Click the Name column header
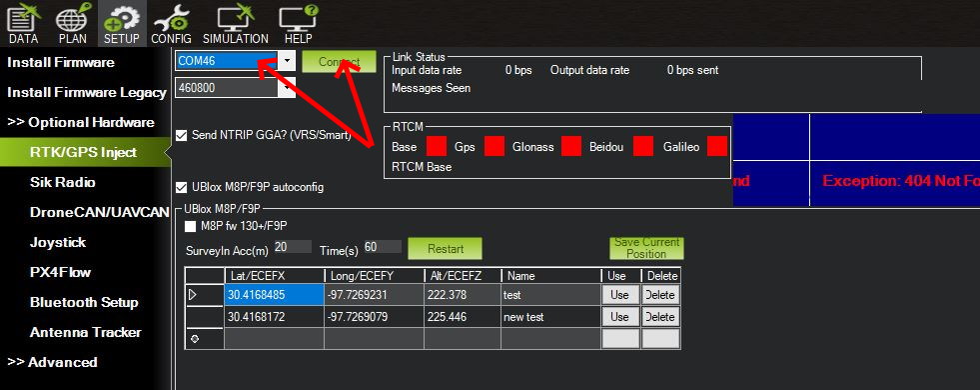Screen dimensions: 980x390 click(550, 275)
